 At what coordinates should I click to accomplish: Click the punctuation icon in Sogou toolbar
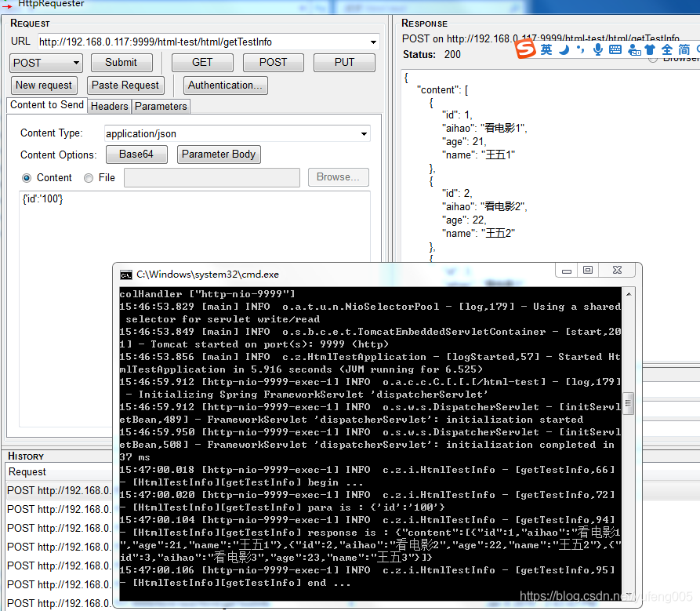(x=581, y=49)
